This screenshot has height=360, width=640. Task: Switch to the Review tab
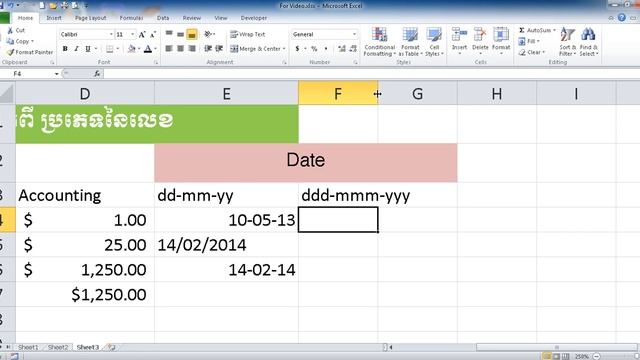click(x=191, y=18)
